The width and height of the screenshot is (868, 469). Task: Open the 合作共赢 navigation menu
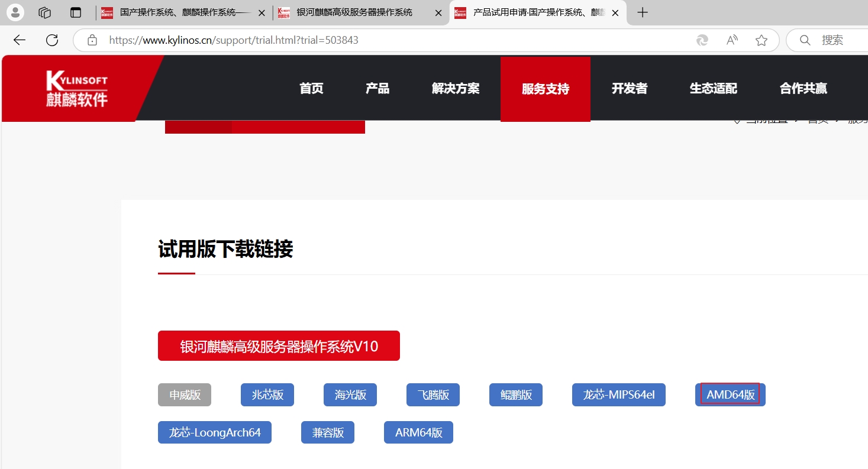click(x=804, y=89)
